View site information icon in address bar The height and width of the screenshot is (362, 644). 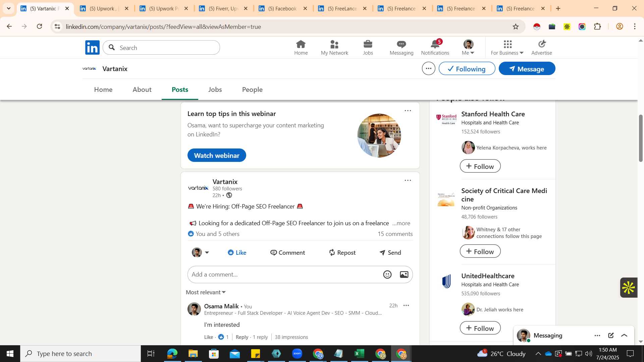tap(57, 26)
